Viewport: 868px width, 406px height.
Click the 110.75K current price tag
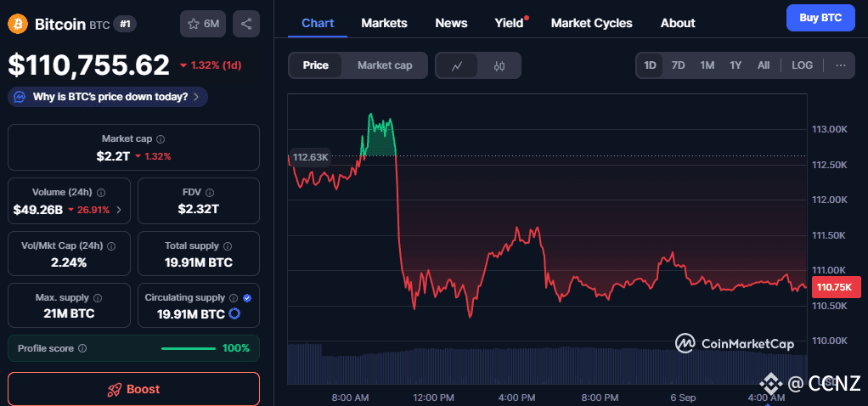tap(836, 287)
